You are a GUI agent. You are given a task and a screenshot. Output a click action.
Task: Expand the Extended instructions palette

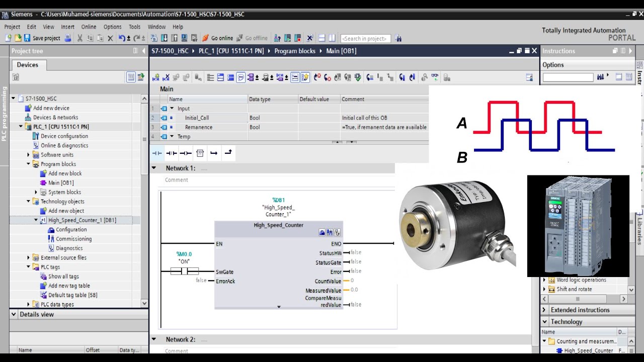545,310
